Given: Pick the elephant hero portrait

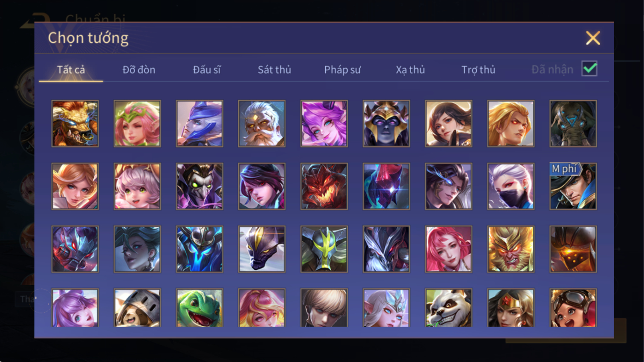Looking at the screenshot, I should [573, 124].
